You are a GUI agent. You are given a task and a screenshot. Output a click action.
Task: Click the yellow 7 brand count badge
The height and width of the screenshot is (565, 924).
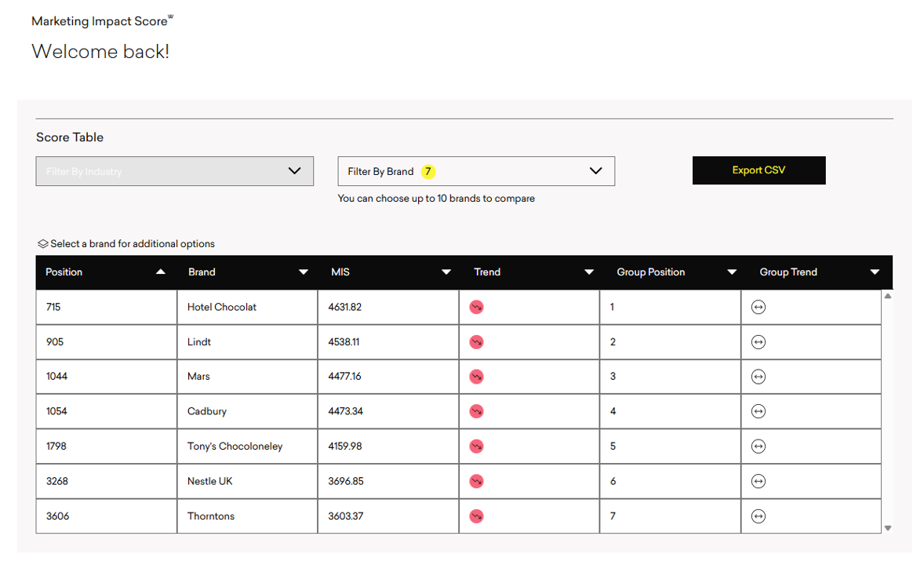(x=428, y=172)
